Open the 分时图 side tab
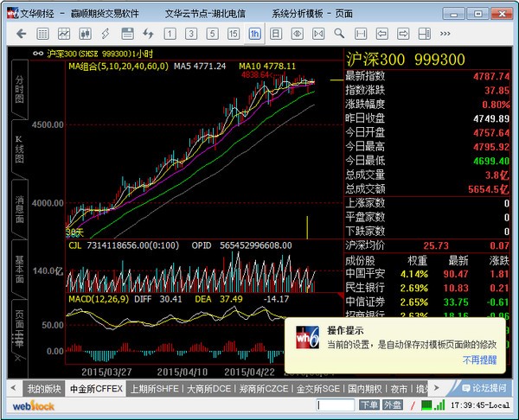The height and width of the screenshot is (420, 519). click(x=19, y=86)
